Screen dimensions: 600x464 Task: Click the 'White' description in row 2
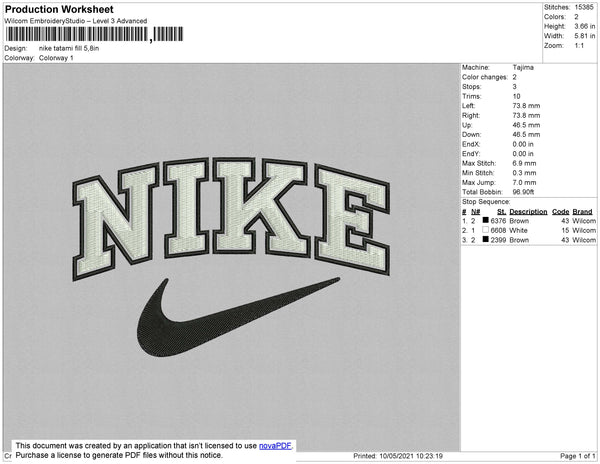click(x=518, y=230)
